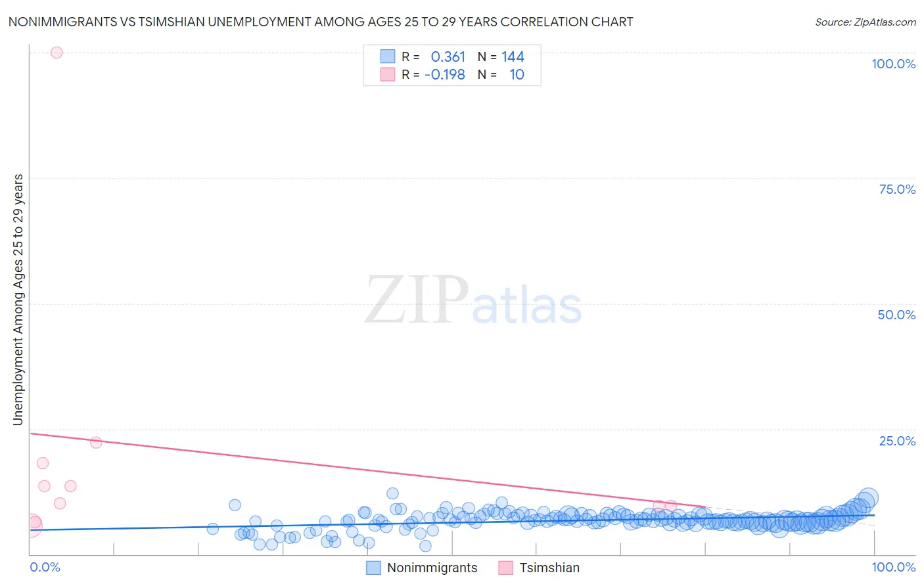Click the correlation value -0.198

pos(445,74)
